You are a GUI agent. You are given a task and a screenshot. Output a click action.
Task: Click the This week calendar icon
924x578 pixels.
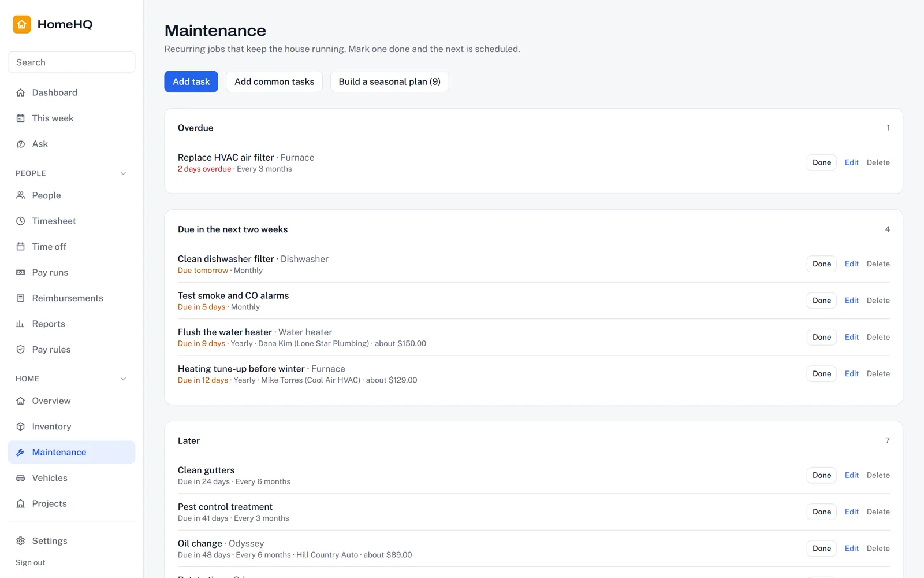click(x=21, y=118)
